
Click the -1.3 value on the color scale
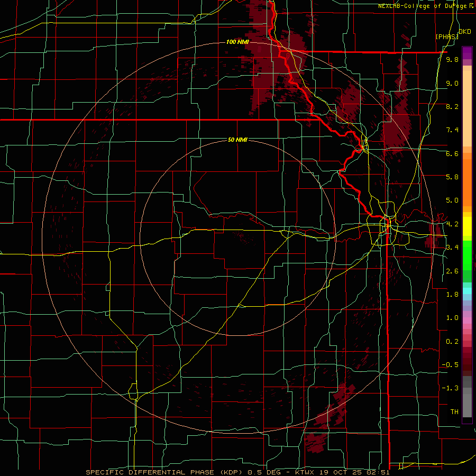[x=450, y=388]
